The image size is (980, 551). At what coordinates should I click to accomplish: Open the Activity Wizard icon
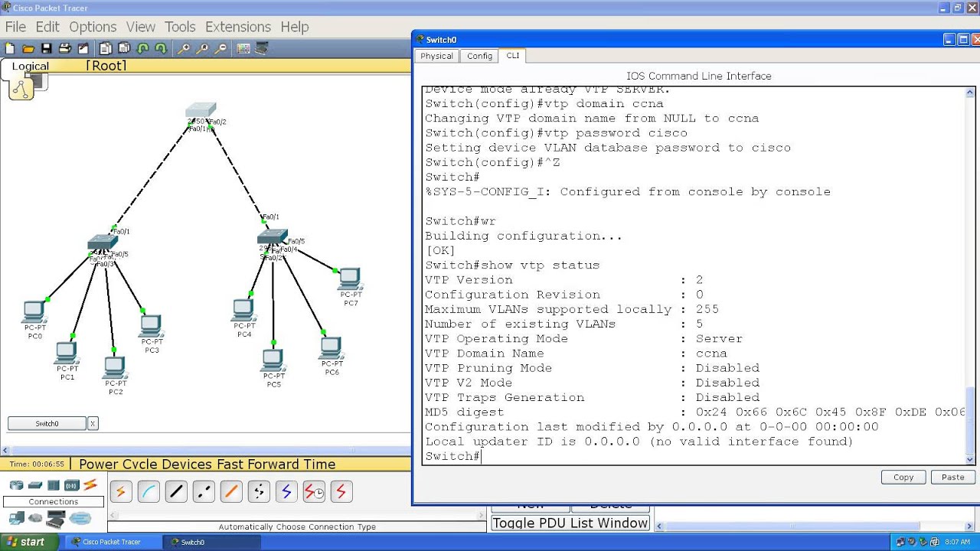pos(83,48)
